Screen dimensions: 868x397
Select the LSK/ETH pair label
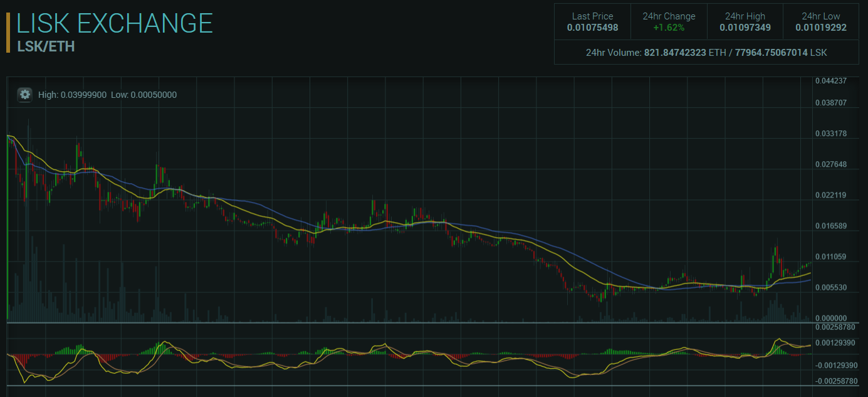point(46,47)
